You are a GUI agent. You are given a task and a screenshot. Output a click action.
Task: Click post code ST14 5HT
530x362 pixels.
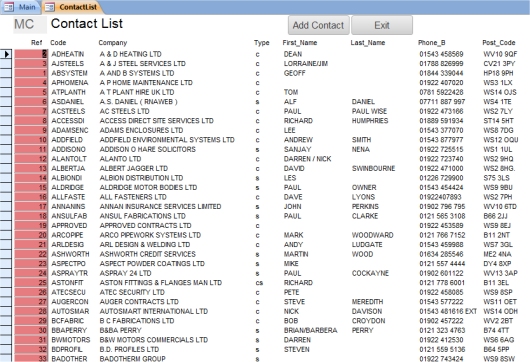pyautogui.click(x=499, y=121)
